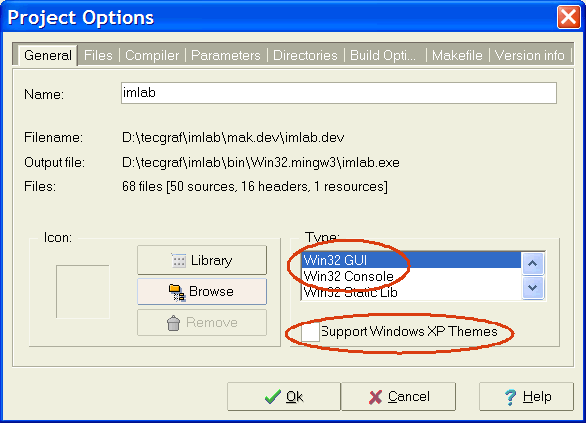The image size is (586, 423).
Task: Click the project Name input field
Action: (339, 93)
